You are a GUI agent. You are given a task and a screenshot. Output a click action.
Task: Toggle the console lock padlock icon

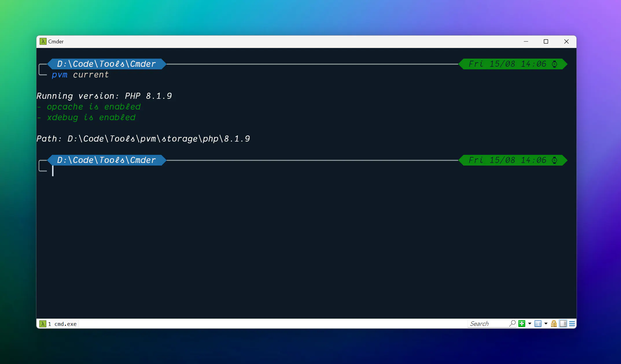pos(554,324)
